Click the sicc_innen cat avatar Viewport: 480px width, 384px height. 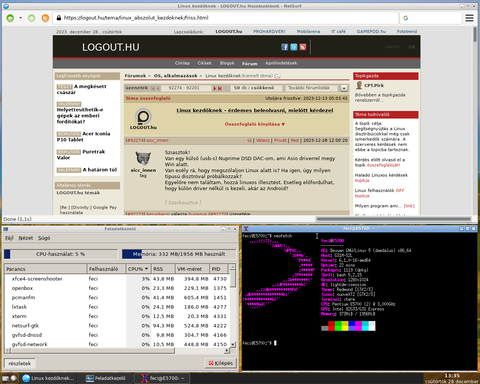[143, 158]
